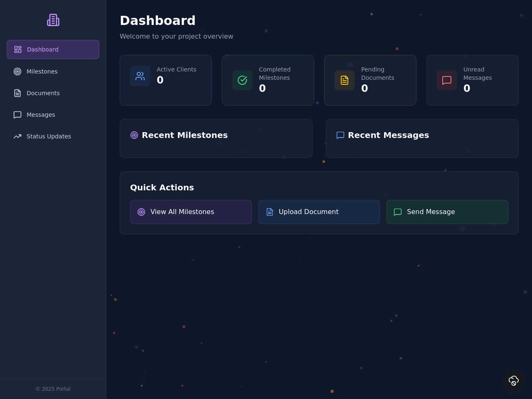Click the View All Milestones button
The width and height of the screenshot is (532, 399).
191,212
